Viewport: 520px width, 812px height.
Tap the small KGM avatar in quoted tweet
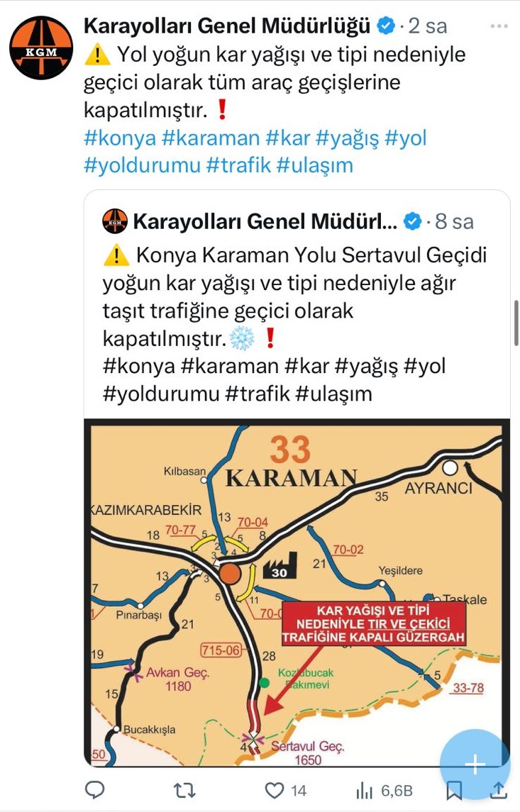click(114, 221)
